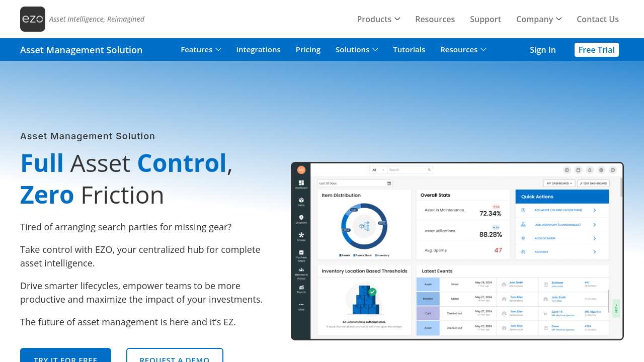Open the Integrations menu item
The width and height of the screenshot is (644, 362).
258,50
